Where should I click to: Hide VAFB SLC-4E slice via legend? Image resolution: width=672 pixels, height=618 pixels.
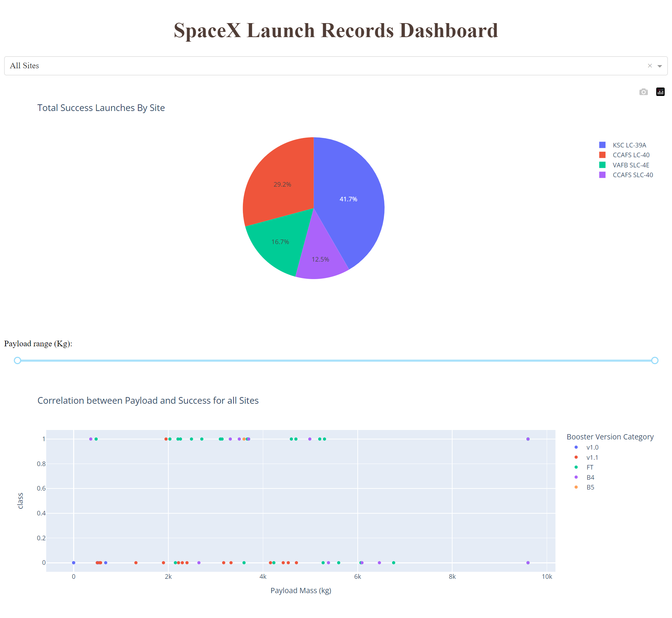628,165
